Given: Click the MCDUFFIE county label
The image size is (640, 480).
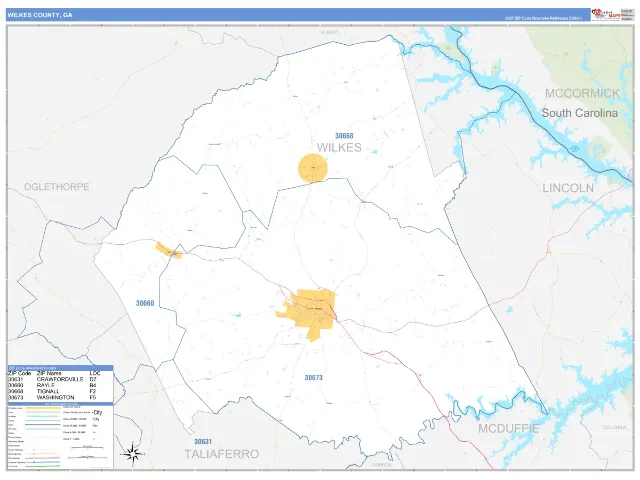Looking at the screenshot, I should tap(509, 429).
